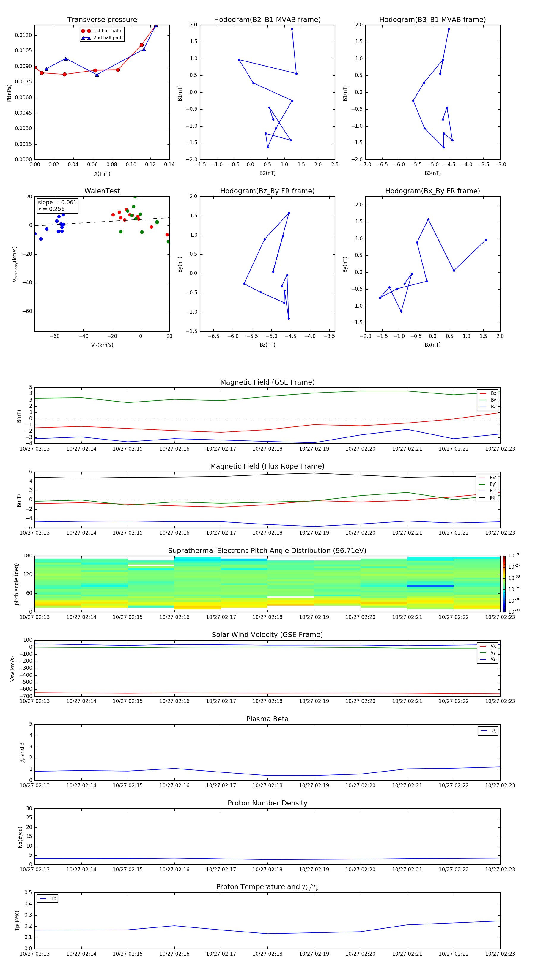Click the pitch angle distribution colorbar
The width and height of the screenshot is (535, 980).
tap(504, 584)
